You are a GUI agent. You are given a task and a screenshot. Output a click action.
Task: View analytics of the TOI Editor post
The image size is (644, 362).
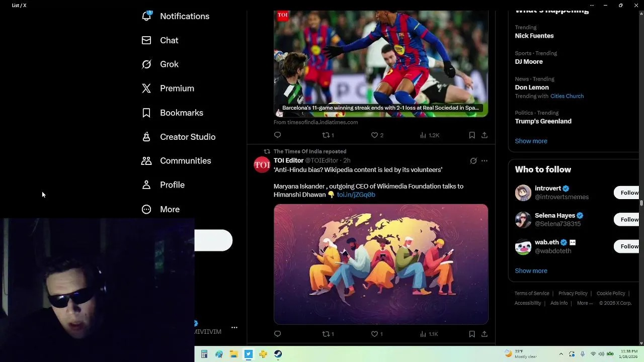pyautogui.click(x=429, y=334)
